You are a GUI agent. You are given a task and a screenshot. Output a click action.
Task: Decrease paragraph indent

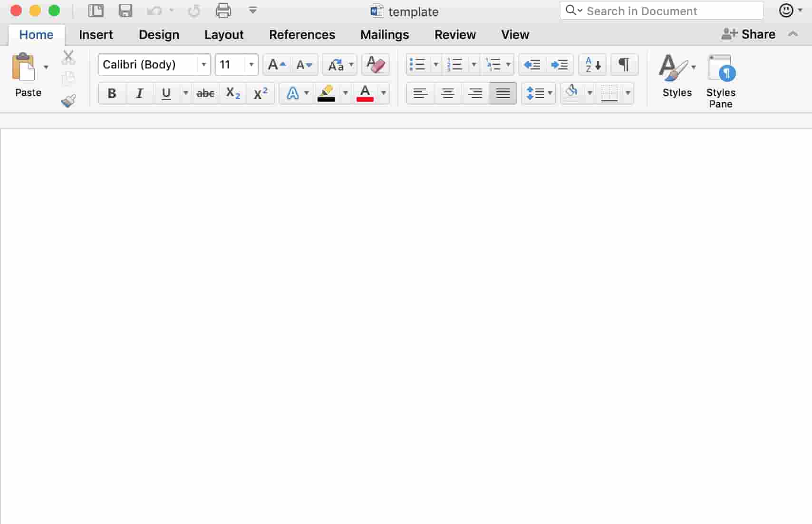(532, 65)
